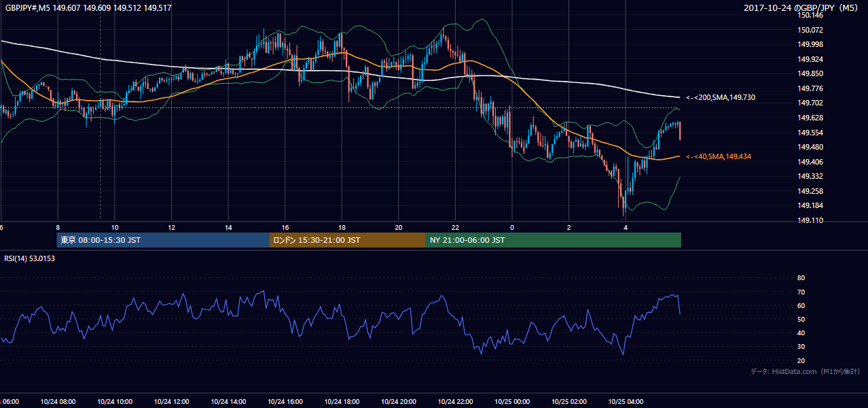The image size is (868, 408).
Task: Click RSI scale value 40
Action: pos(801,333)
